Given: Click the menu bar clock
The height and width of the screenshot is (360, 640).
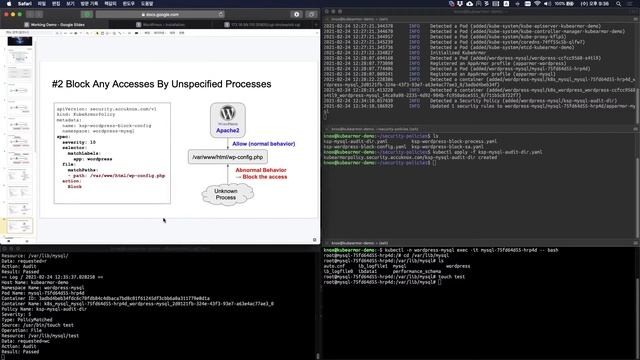Looking at the screenshot, I should point(595,4).
